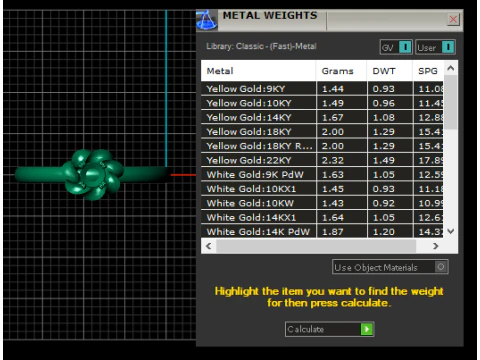The width and height of the screenshot is (480, 360).
Task: Select the Yellow Gold:9KY row
Action: click(x=322, y=89)
